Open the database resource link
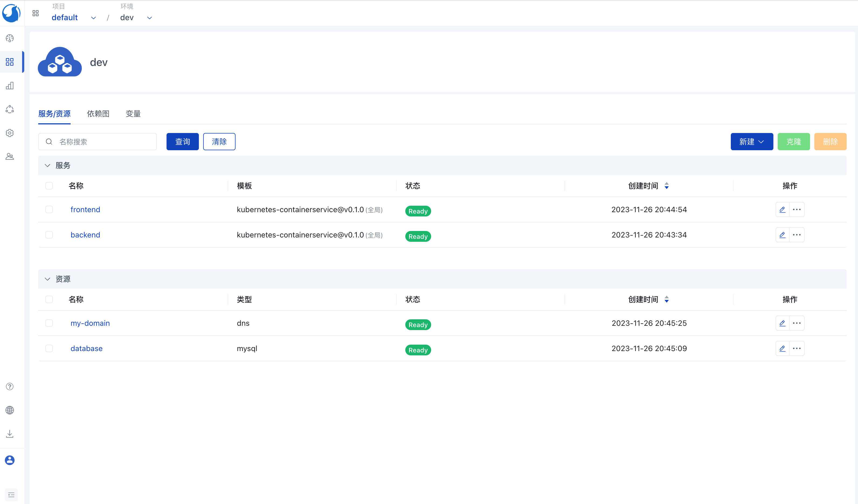The image size is (858, 504). point(87,349)
